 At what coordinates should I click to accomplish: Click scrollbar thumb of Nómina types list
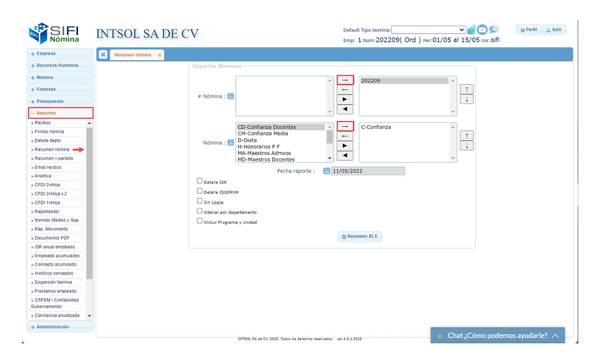[x=330, y=137]
